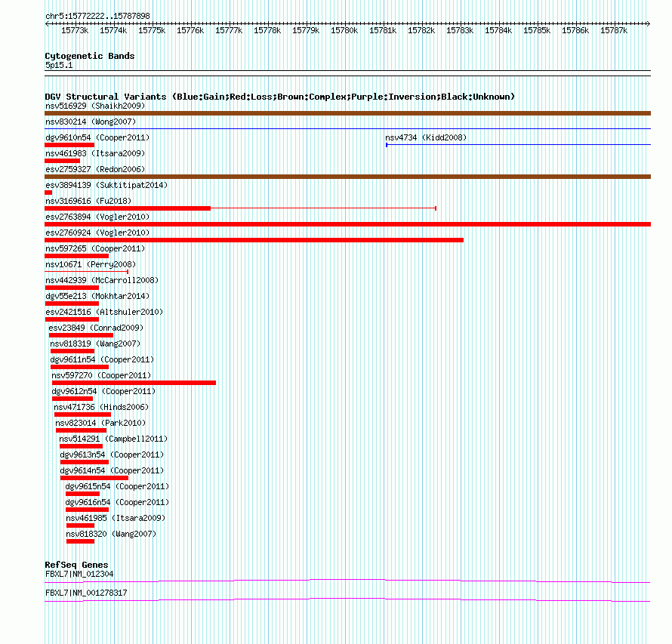The image size is (672, 644).
Task: Click the chr5:15772222..15787898 coordinates text
Action: (x=97, y=16)
